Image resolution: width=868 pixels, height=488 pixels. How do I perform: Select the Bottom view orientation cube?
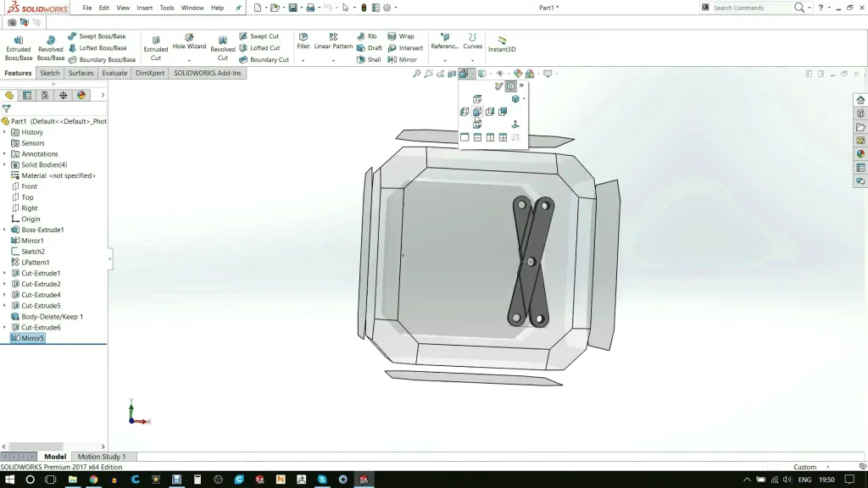tap(477, 125)
